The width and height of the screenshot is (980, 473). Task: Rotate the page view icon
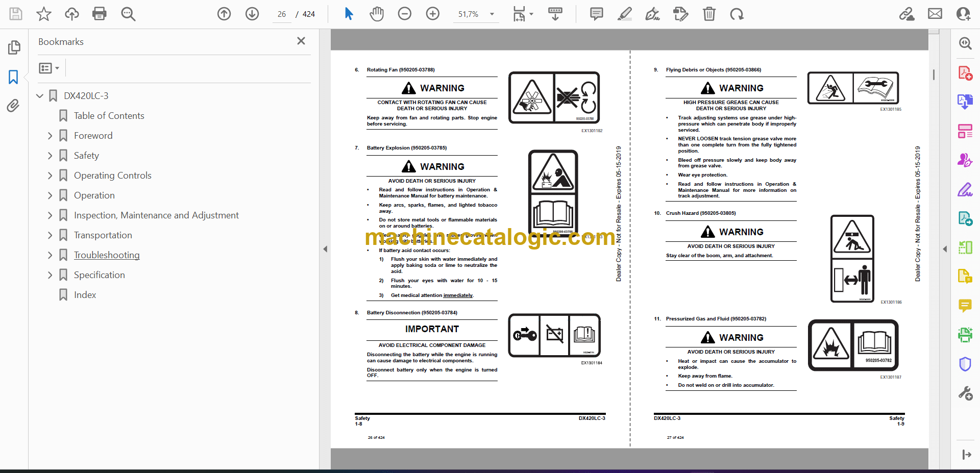tap(737, 14)
